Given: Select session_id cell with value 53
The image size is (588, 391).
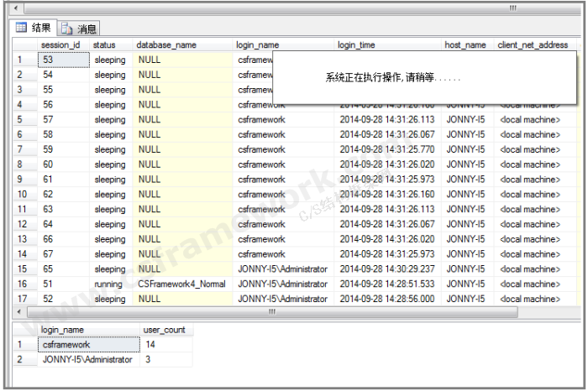Looking at the screenshot, I should point(63,60).
